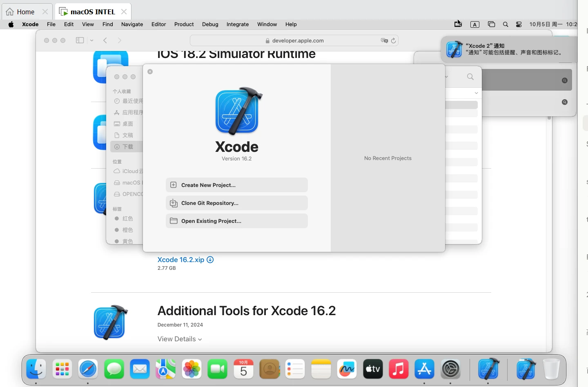
Task: Launch Launchpad from the Dock
Action: coord(62,369)
